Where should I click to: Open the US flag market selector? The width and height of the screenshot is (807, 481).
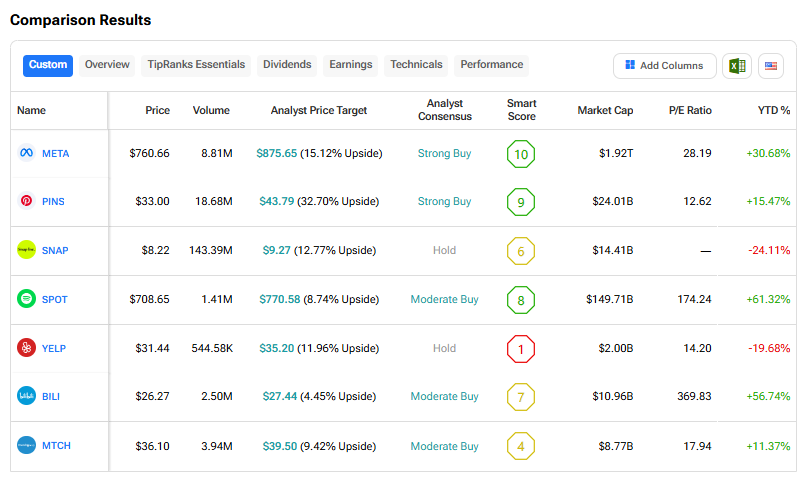[x=771, y=66]
